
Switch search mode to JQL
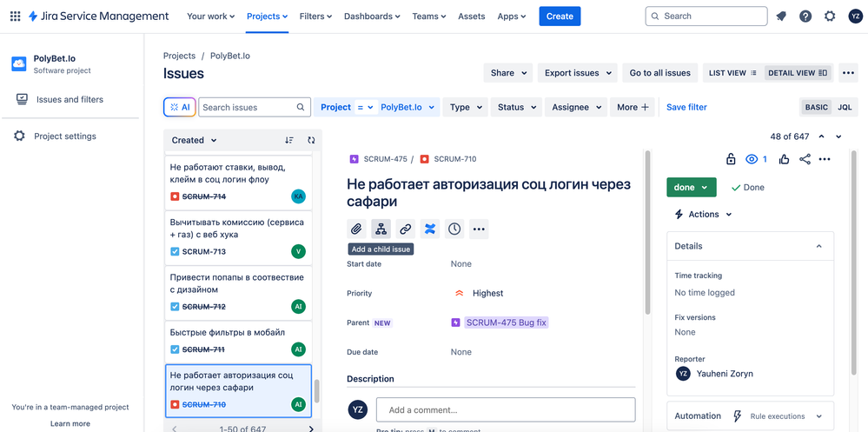[x=845, y=107]
